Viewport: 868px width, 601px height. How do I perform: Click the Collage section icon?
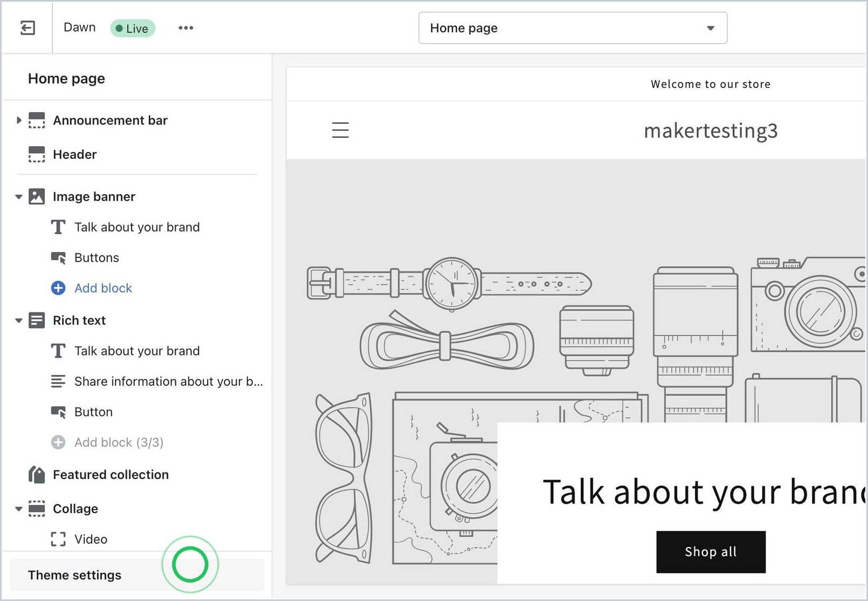pos(37,509)
